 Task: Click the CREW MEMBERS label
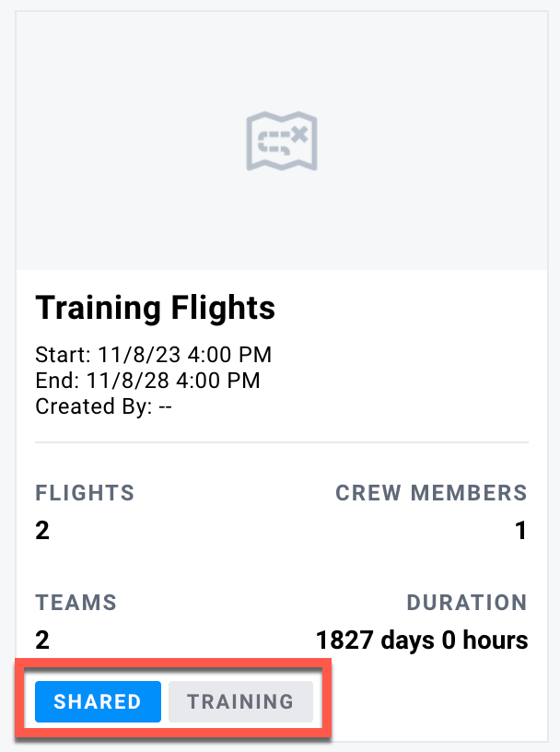point(431,493)
